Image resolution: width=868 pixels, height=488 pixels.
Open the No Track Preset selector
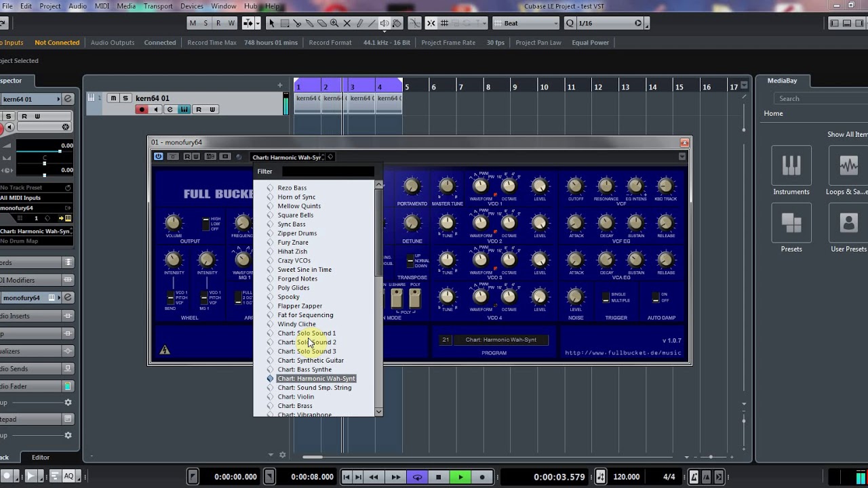36,188
